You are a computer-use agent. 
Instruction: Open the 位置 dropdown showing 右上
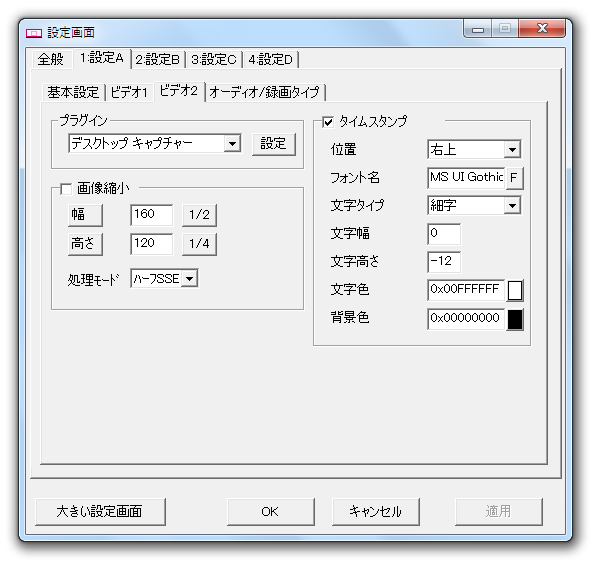tap(474, 150)
